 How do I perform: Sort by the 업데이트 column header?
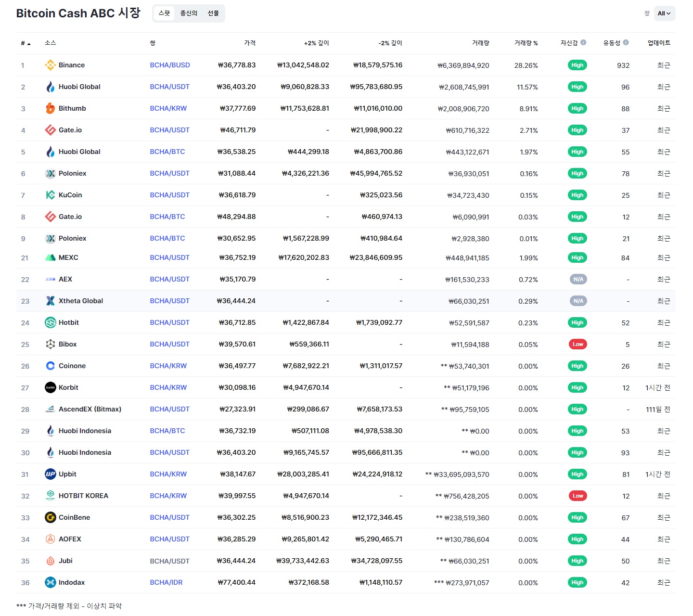point(659,43)
